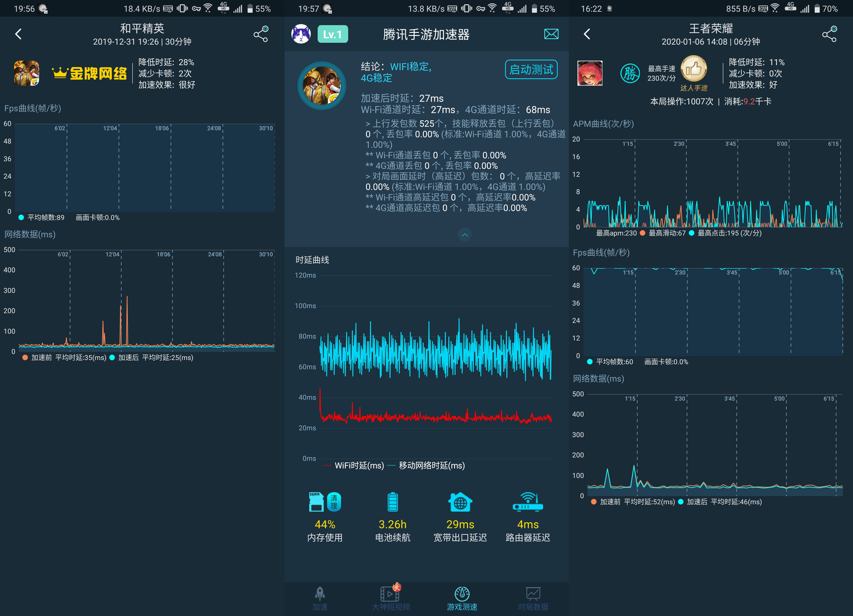
Task: Tap the 路由器延迟 router latency icon
Action: [527, 502]
